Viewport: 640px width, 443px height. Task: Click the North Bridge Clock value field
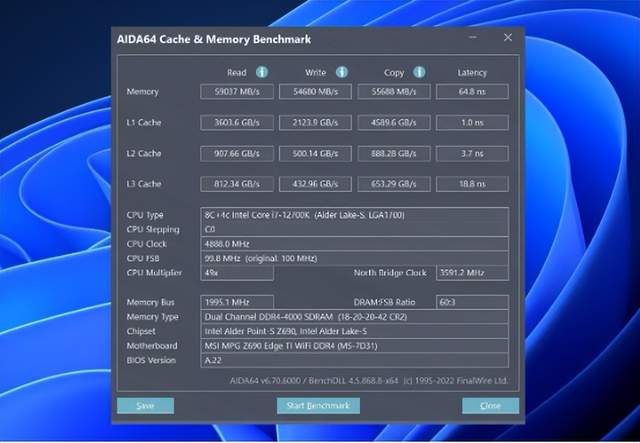tap(472, 273)
